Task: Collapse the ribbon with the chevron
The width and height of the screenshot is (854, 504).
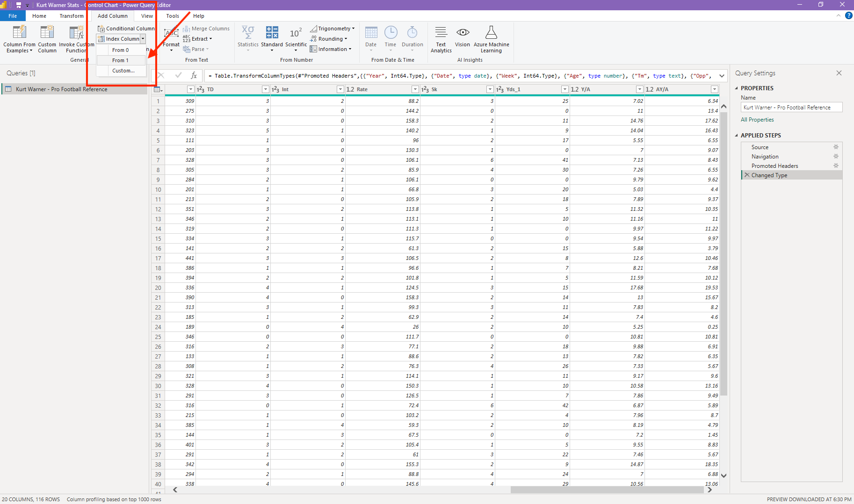Action: pos(838,15)
